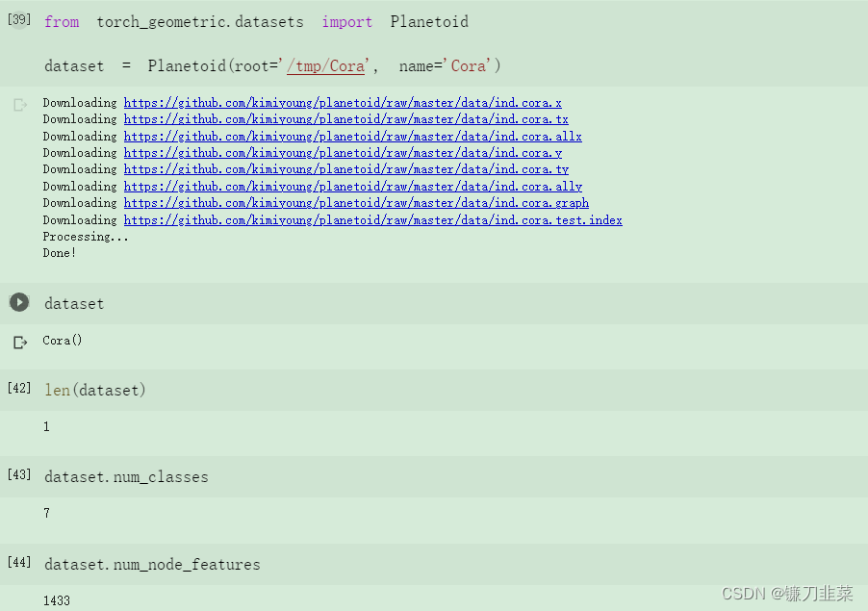Open the ind.cora.graph download link

tap(356, 203)
